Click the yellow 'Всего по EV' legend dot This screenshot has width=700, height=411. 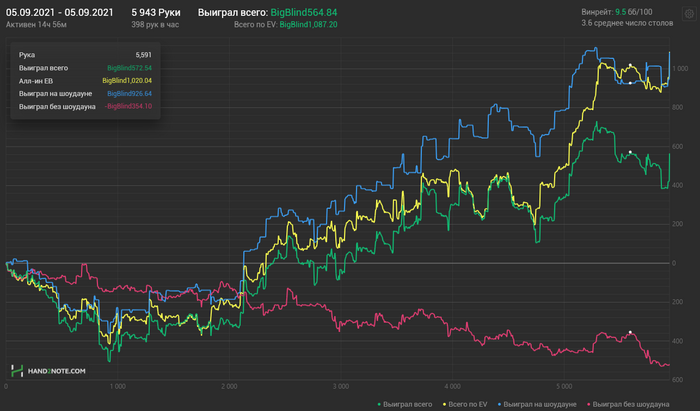coord(442,403)
